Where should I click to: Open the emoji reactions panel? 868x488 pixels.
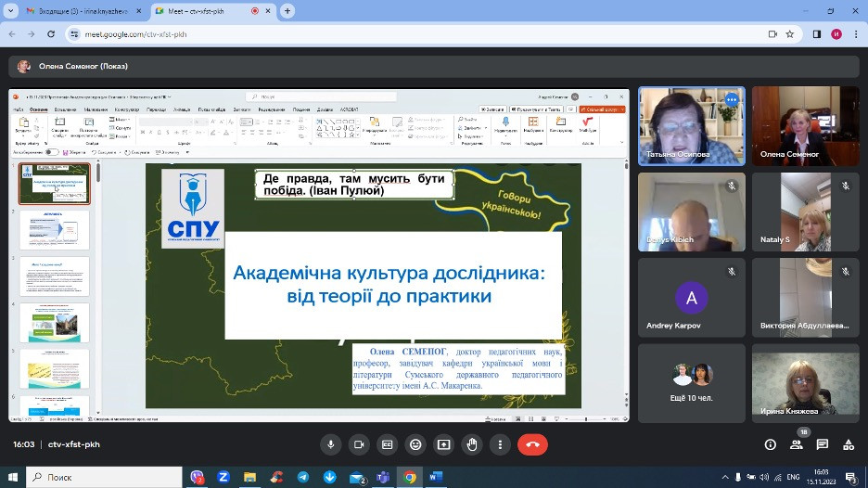415,444
